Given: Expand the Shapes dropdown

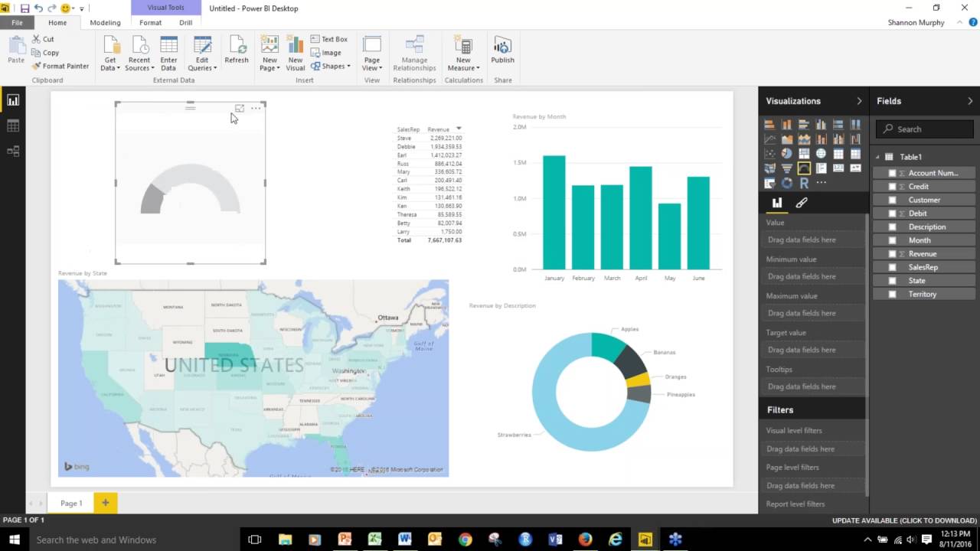Looking at the screenshot, I should (x=331, y=67).
